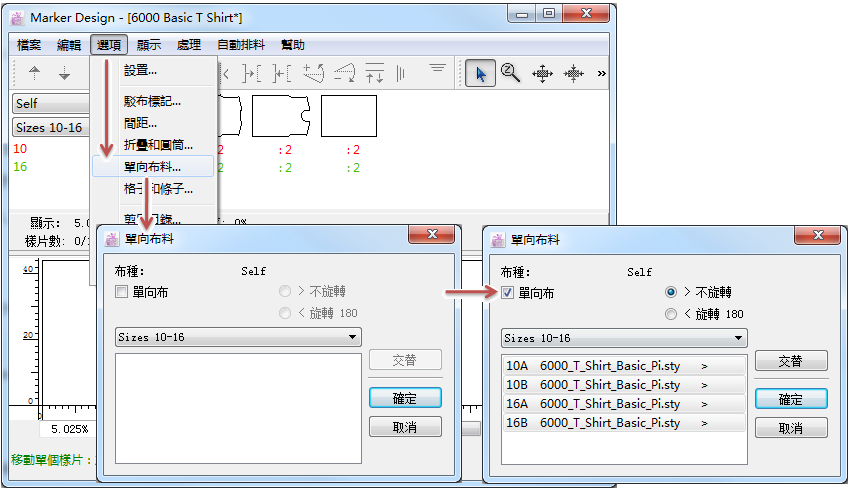Select 旋轉 180 radio in right dialog

pyautogui.click(x=671, y=314)
